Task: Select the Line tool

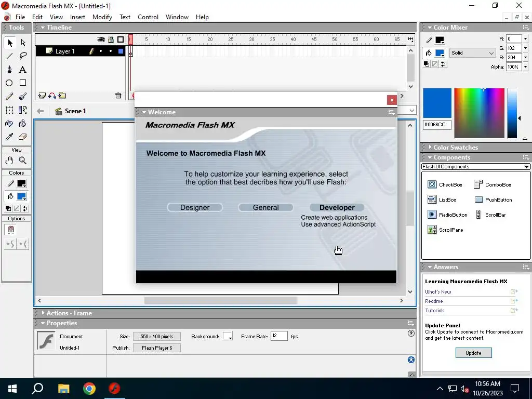Action: point(9,56)
